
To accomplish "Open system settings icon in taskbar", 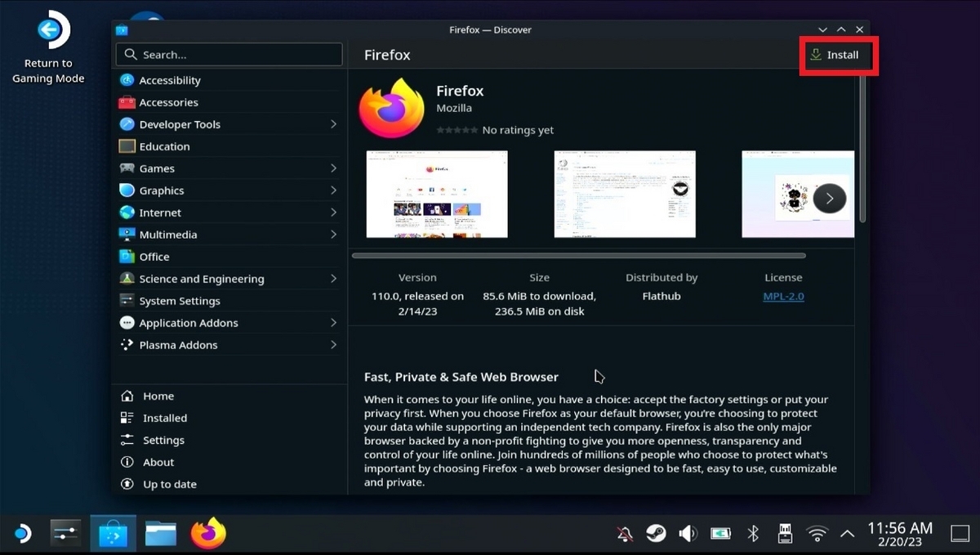I will [65, 534].
